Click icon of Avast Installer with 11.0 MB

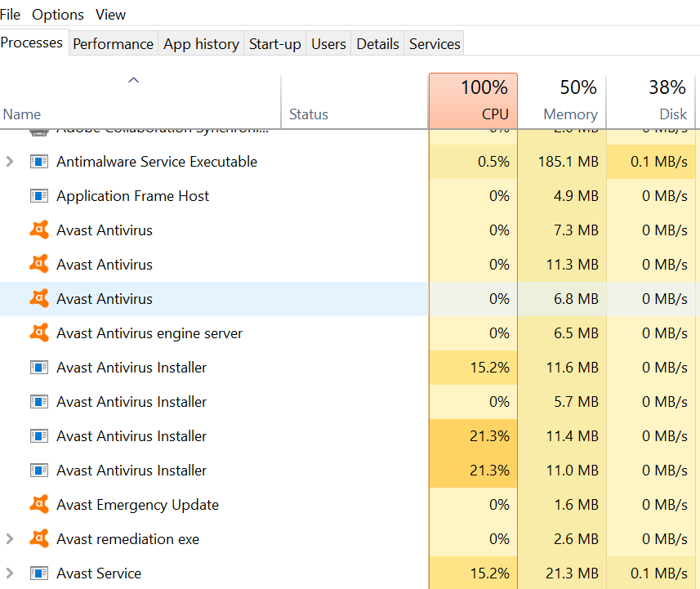click(39, 471)
